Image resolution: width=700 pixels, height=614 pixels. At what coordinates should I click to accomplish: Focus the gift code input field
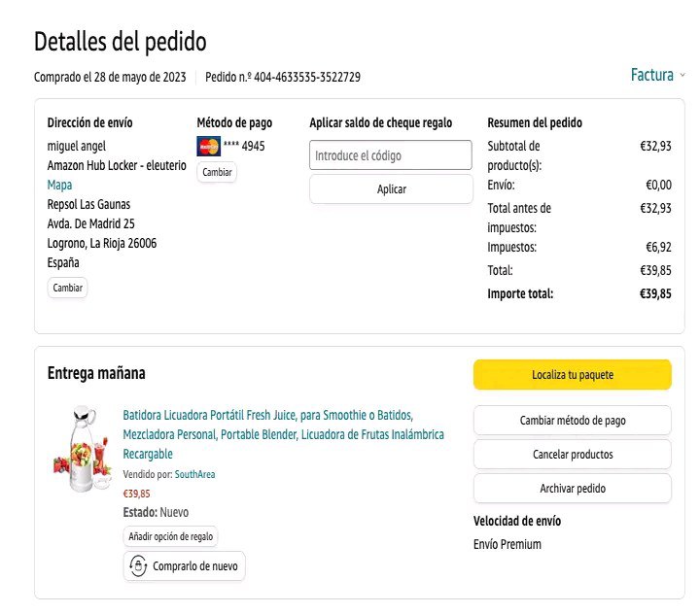click(391, 155)
